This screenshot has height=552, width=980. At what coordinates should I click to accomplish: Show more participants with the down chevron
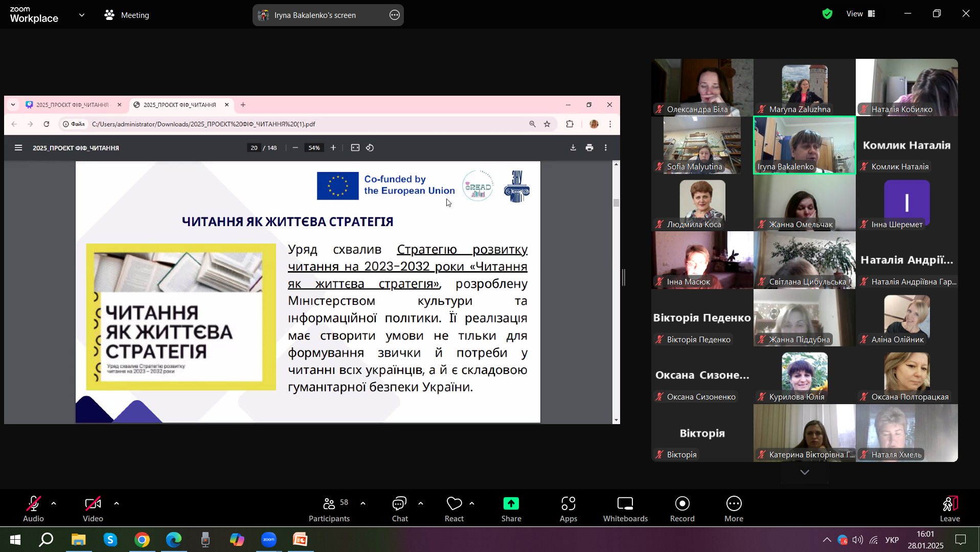804,472
